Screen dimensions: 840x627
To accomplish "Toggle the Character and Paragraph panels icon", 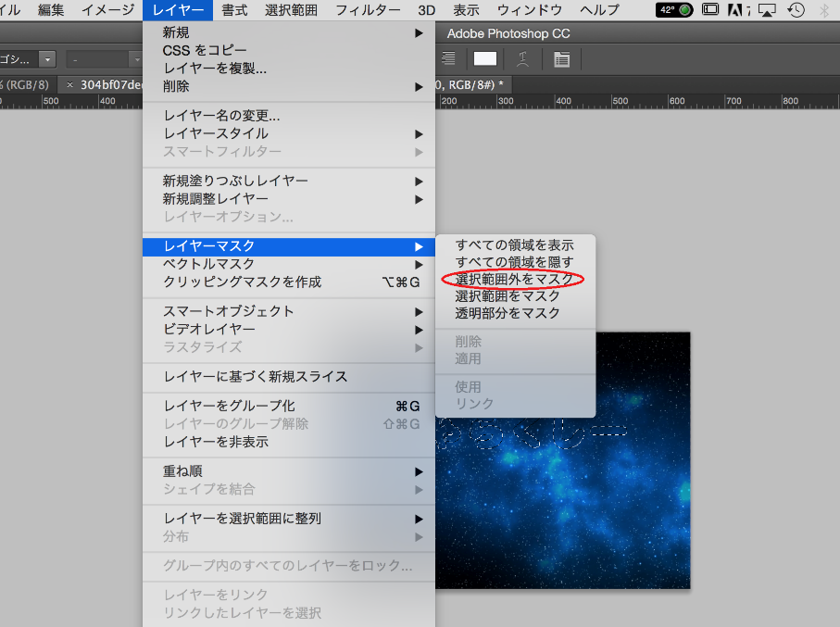I will (x=561, y=58).
